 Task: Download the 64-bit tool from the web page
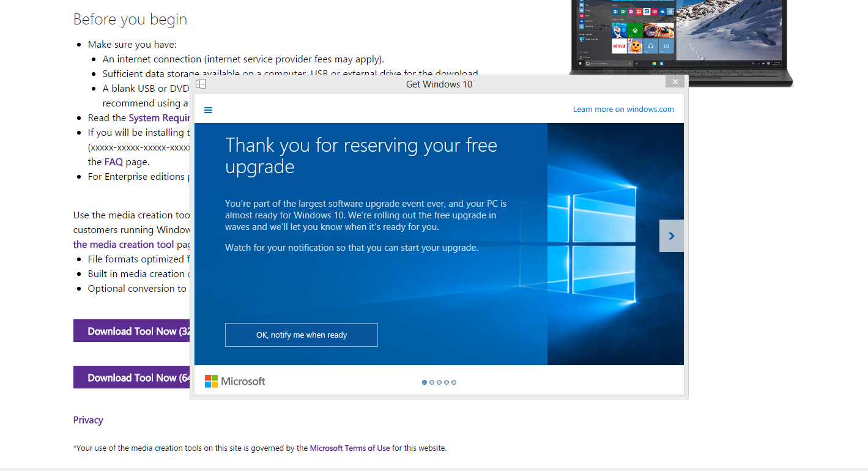pyautogui.click(x=132, y=377)
